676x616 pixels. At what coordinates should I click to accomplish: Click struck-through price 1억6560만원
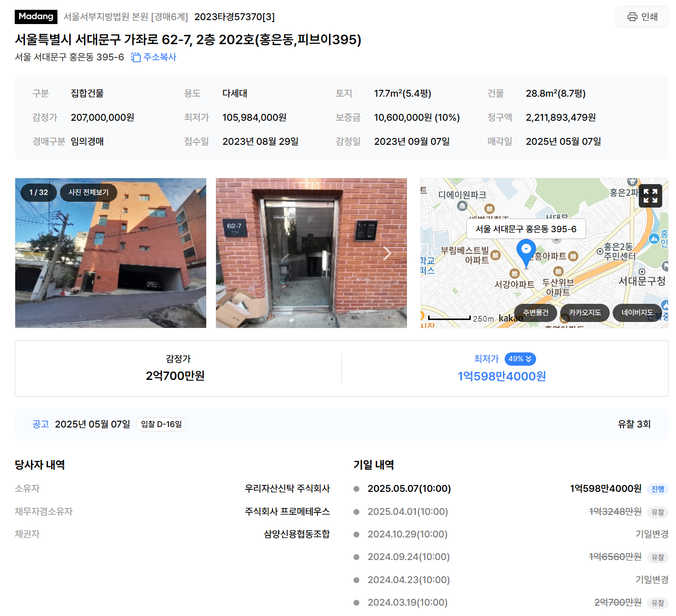click(x=615, y=557)
